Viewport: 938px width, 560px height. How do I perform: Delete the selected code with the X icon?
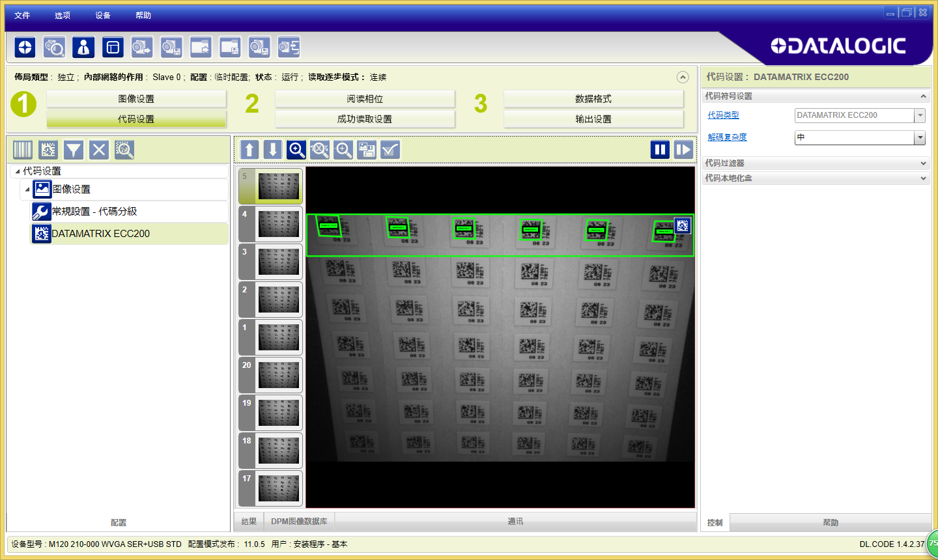point(99,150)
